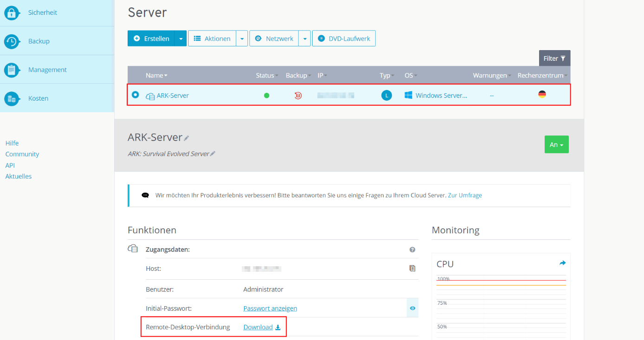Click the Sicherheit menu label
This screenshot has width=644, height=340.
click(x=43, y=13)
